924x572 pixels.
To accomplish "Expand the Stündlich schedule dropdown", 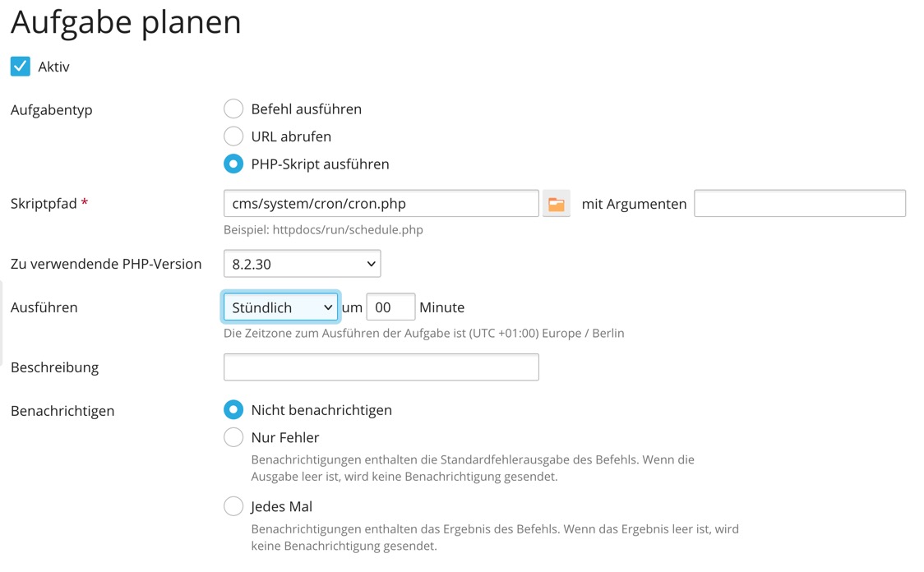I will tap(280, 307).
